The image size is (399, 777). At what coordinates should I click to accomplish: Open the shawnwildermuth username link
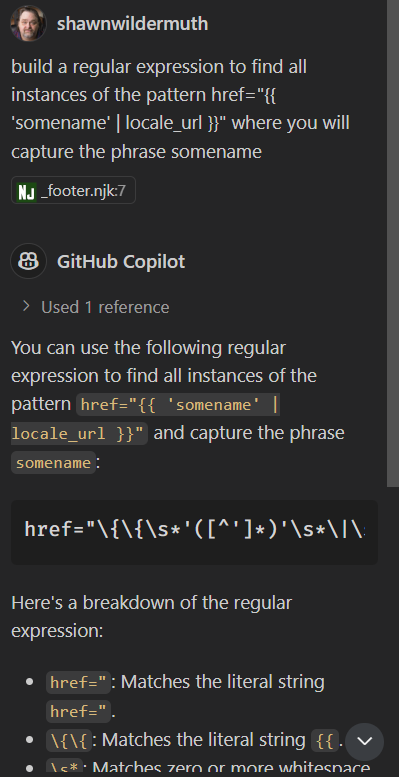[132, 24]
